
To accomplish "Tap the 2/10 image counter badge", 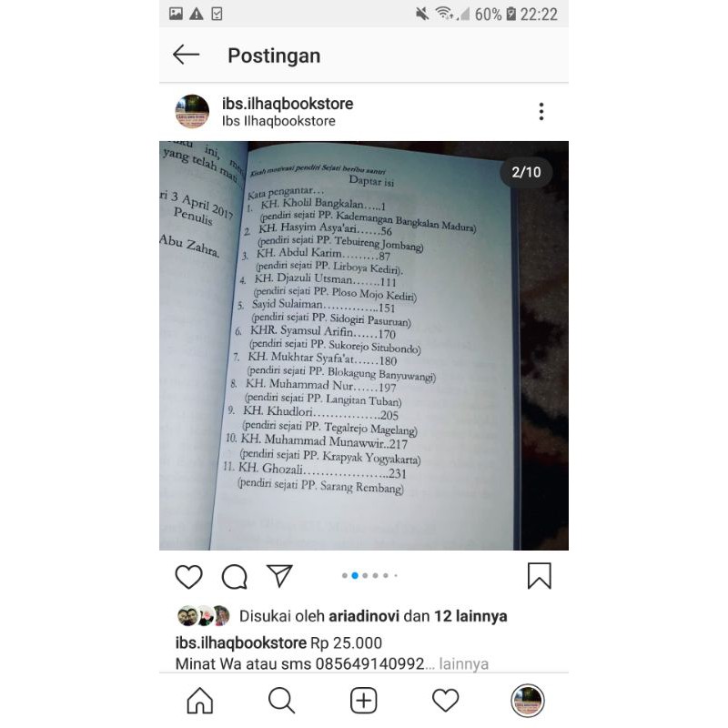I will point(526,172).
